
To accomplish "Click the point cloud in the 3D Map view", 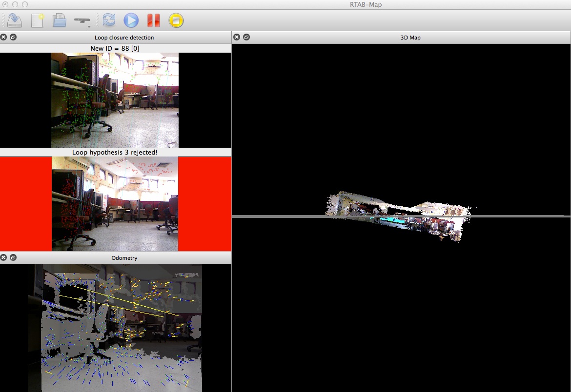I will click(x=398, y=215).
